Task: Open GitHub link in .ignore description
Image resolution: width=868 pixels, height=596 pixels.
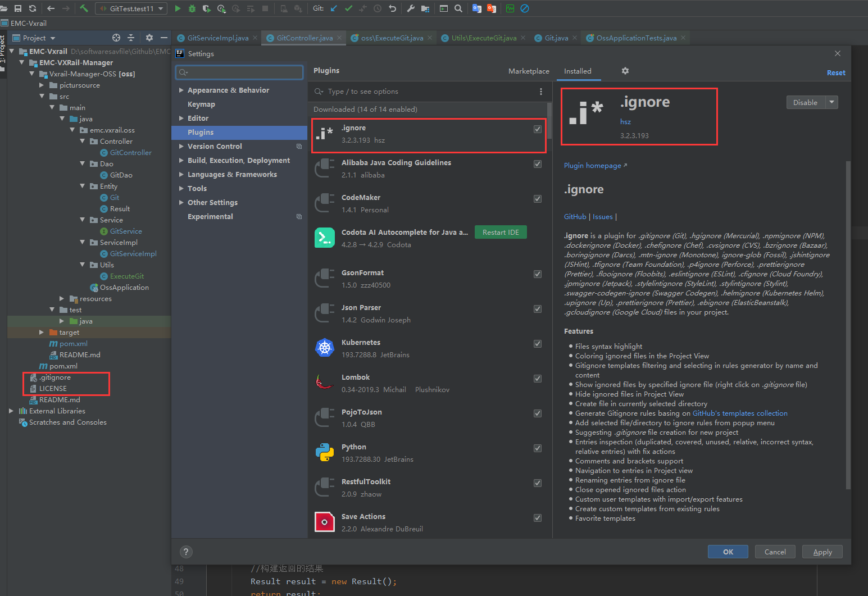Action: coord(575,216)
